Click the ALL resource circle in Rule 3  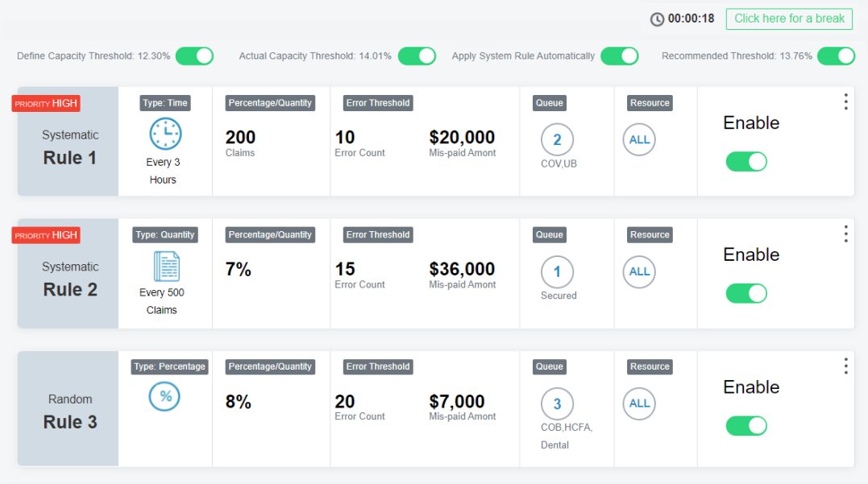coord(639,403)
